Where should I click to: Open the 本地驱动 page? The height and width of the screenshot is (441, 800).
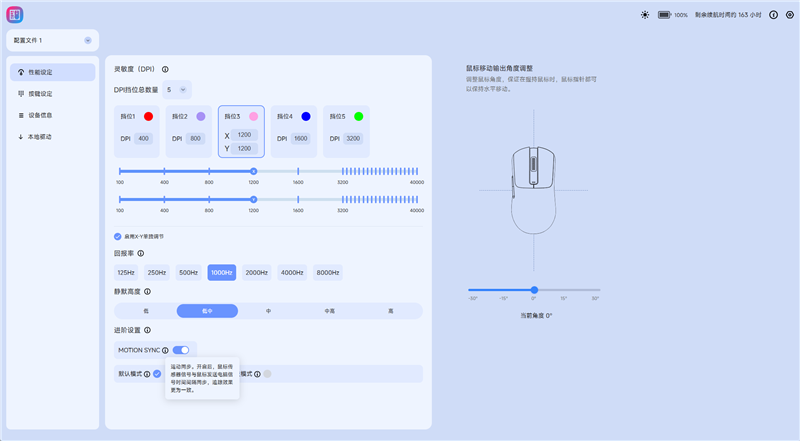[x=53, y=137]
